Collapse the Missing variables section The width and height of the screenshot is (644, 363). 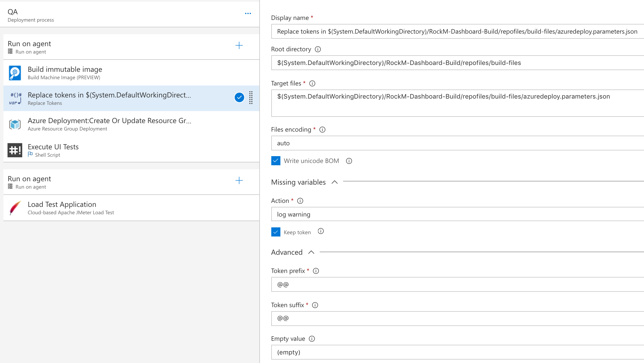335,182
